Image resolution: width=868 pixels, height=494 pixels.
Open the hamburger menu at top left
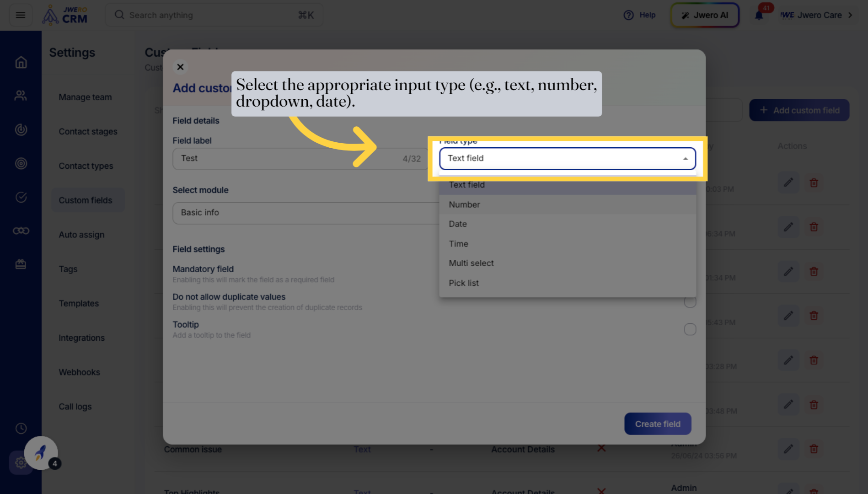click(x=20, y=15)
